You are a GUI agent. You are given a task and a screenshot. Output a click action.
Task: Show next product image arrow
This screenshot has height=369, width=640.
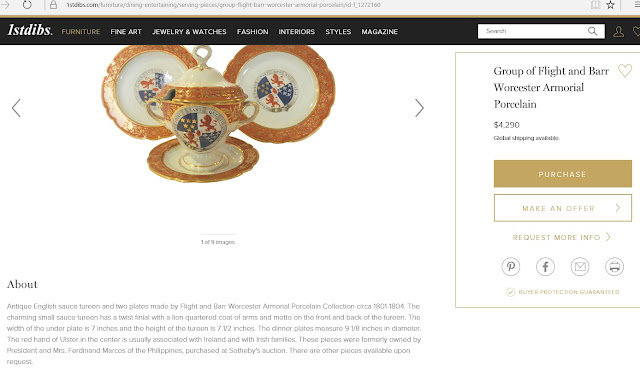[x=419, y=108]
